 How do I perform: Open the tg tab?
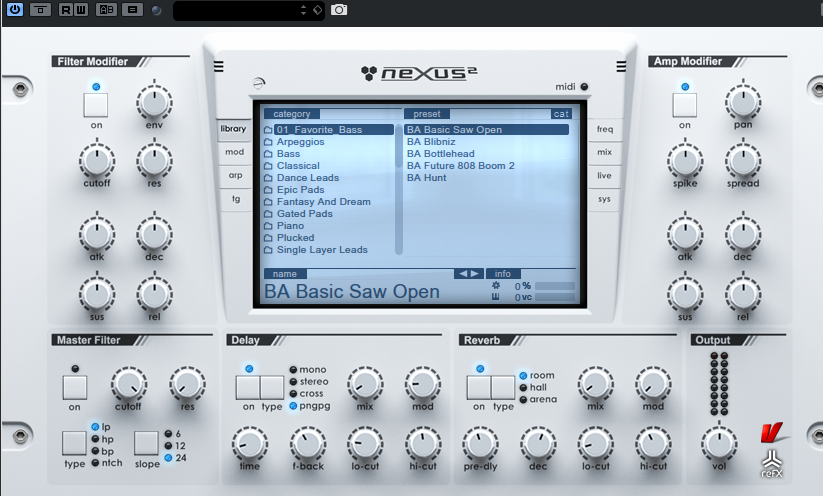click(236, 199)
